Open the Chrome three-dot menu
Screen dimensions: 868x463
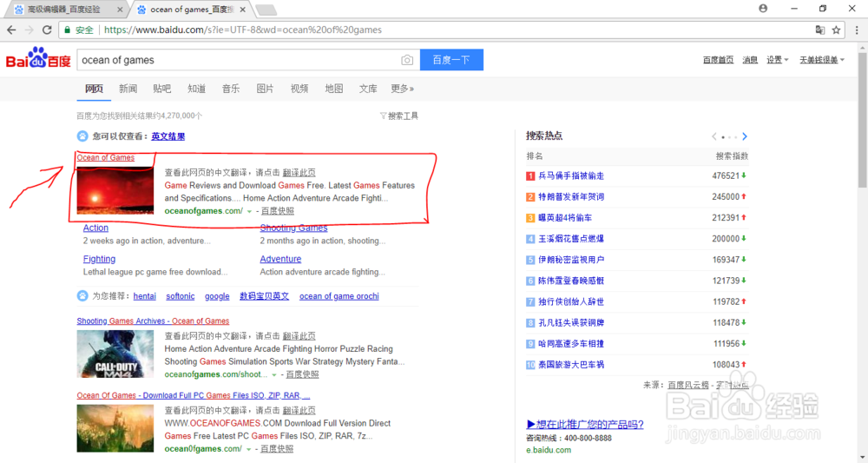tap(857, 30)
